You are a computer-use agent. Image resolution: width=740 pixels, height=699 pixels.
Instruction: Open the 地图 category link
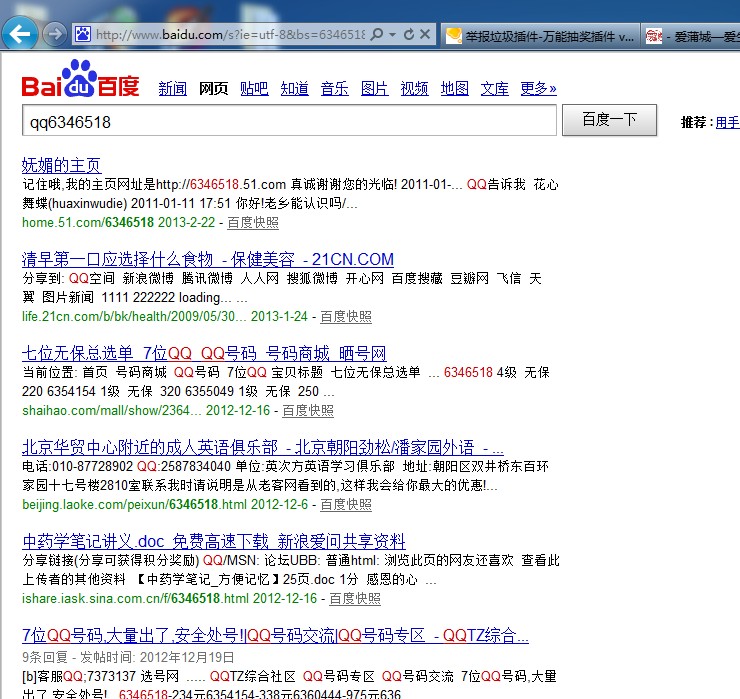[454, 88]
